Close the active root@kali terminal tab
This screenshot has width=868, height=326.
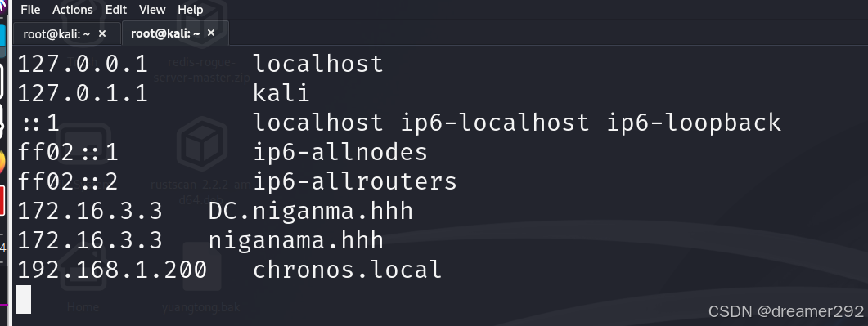[211, 33]
